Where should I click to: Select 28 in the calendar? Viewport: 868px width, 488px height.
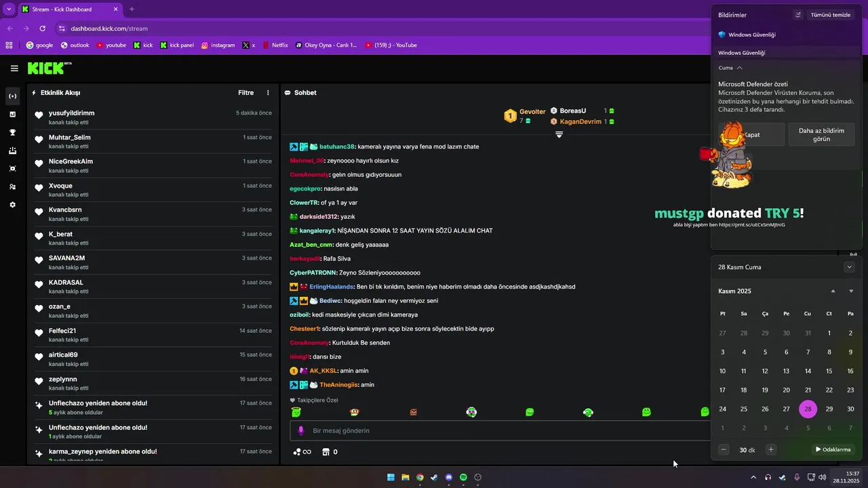pyautogui.click(x=808, y=409)
